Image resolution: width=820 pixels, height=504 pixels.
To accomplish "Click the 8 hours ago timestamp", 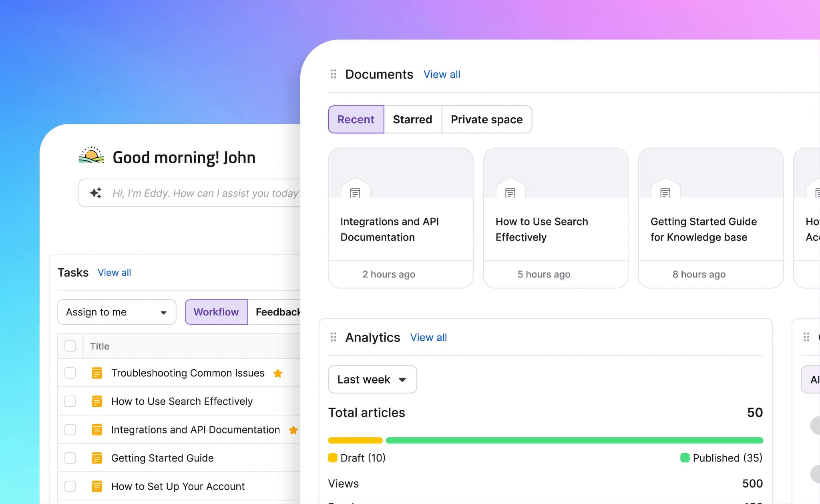I will pos(699,274).
